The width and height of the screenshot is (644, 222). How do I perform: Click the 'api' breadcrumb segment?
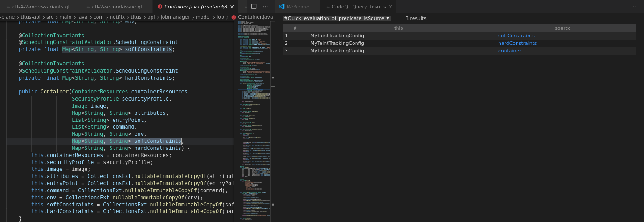tap(151, 17)
